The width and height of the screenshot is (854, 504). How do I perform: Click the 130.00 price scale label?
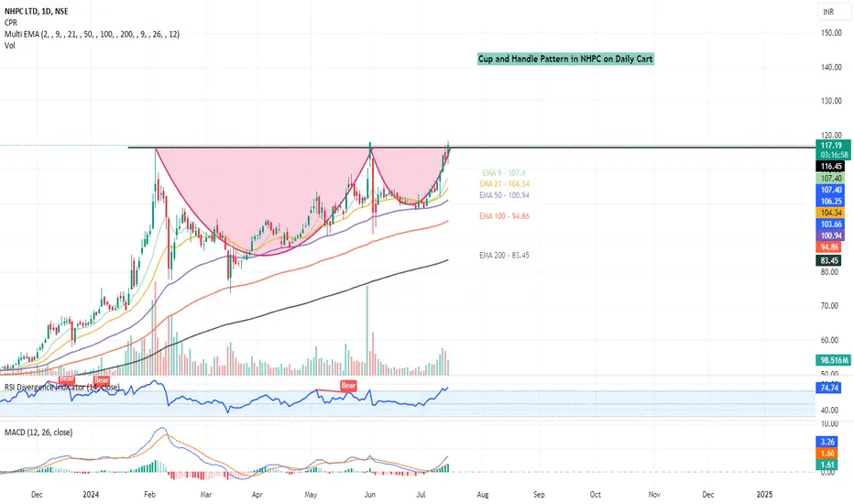[831, 101]
